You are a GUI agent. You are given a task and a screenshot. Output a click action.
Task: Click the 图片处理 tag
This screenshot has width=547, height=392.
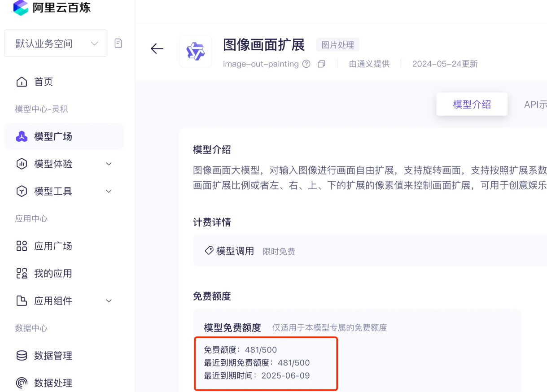(x=337, y=45)
